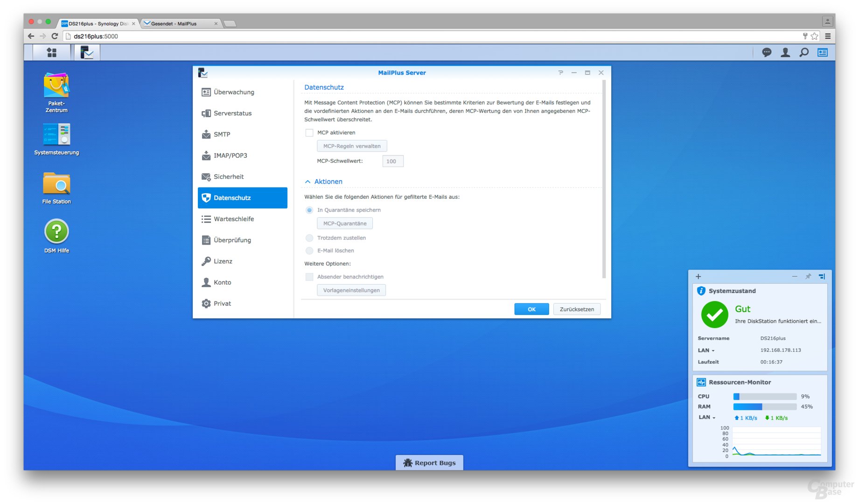The image size is (859, 504).
Task: Open Überwachung section
Action: click(243, 92)
